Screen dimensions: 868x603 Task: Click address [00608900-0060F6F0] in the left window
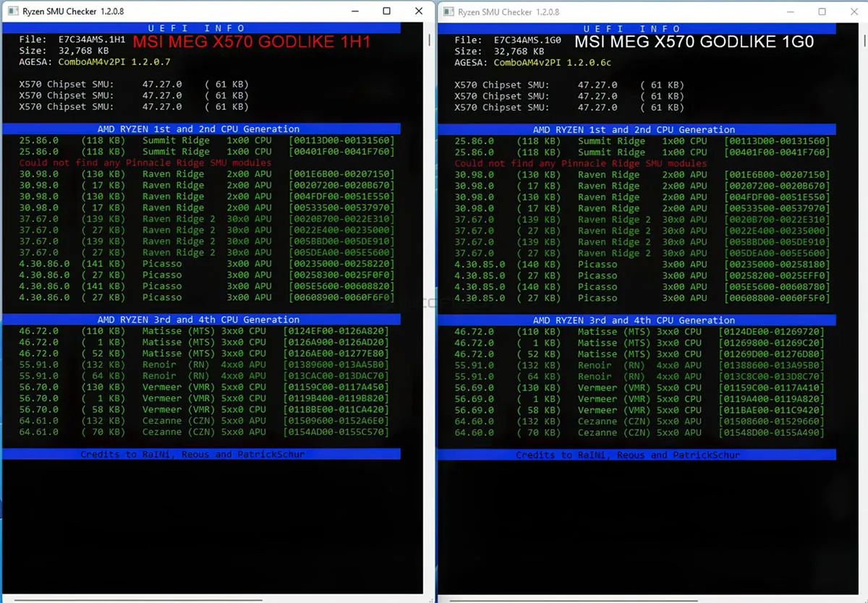click(x=341, y=297)
